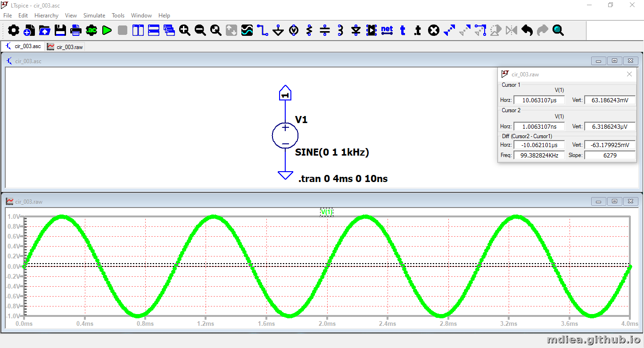Open the waveform pick-visible-traces icon
644x348 pixels.
247,31
